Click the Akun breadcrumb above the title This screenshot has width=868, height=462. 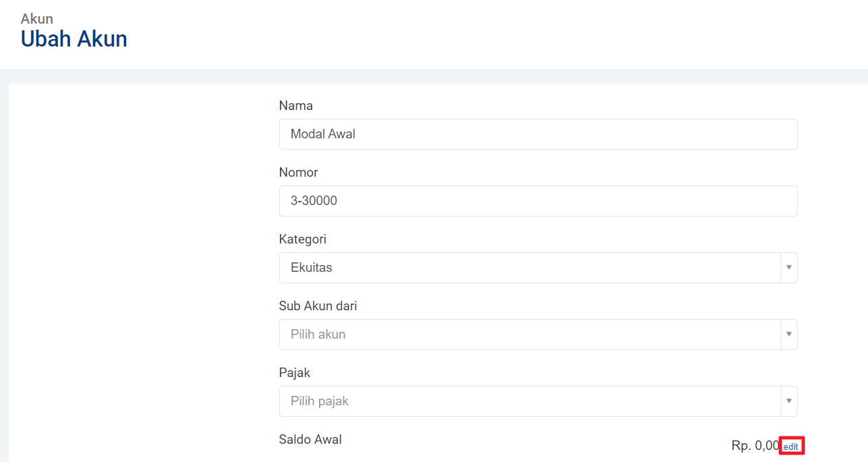point(37,18)
